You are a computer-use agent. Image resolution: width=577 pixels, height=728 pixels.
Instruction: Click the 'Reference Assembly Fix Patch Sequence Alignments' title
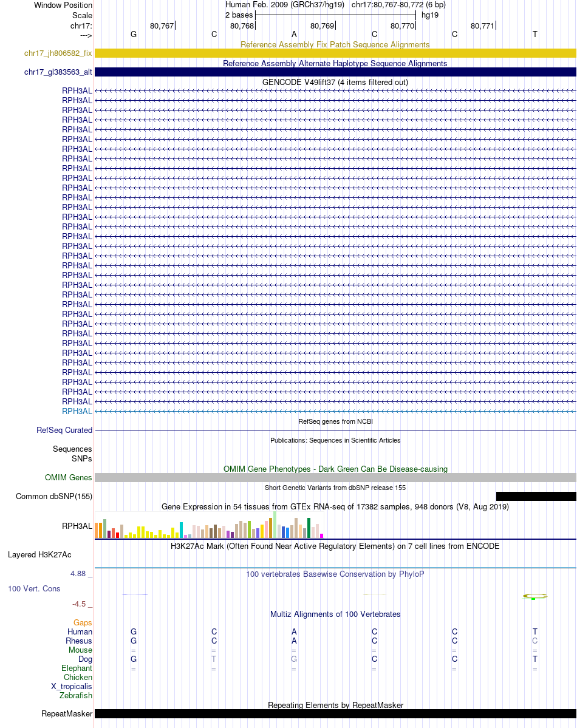tap(335, 44)
